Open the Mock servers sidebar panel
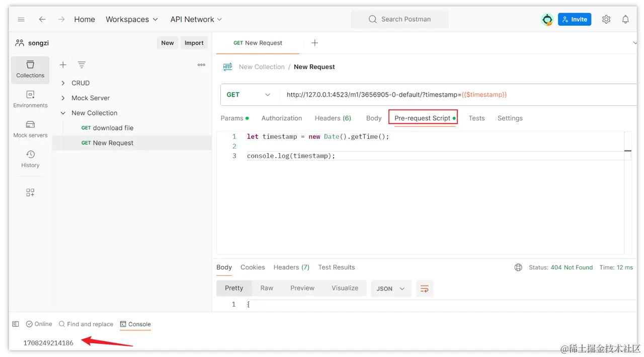 [x=30, y=129]
